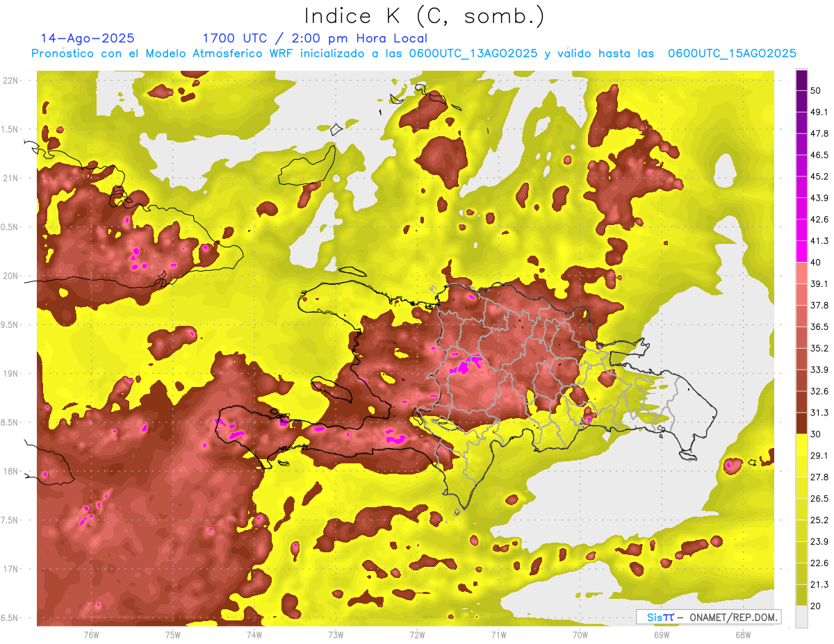
Task: Click the color bar value "39.1"
Action: 819,283
